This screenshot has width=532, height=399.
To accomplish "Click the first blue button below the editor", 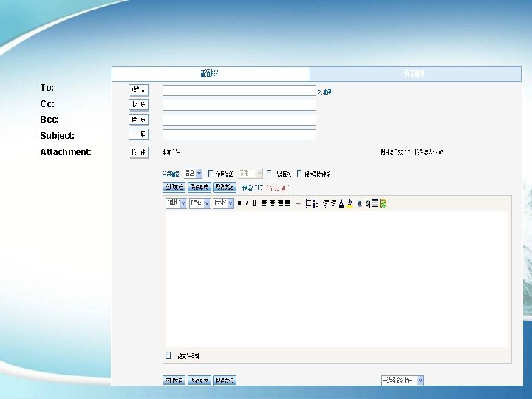I will tap(174, 381).
